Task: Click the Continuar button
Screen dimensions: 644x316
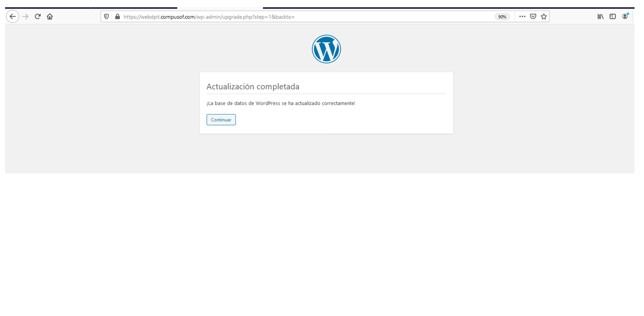Action: tap(221, 120)
